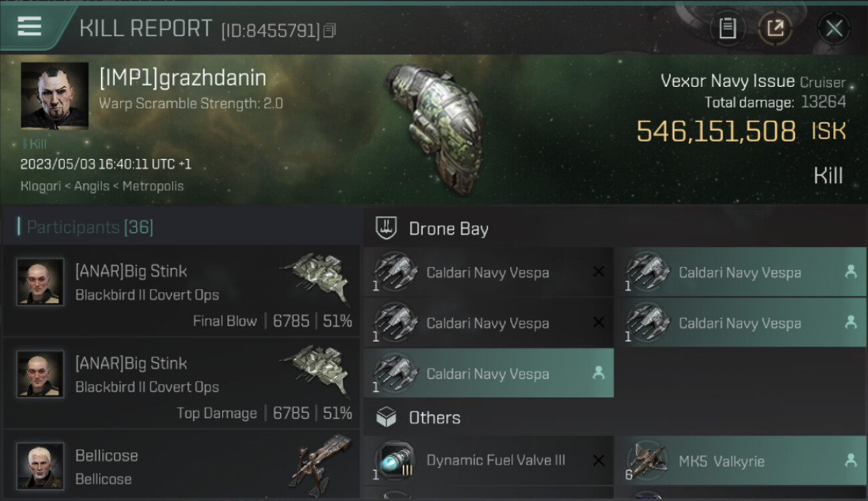Close the kill report window
Viewport: 868px width, 501px height.
pos(834,29)
